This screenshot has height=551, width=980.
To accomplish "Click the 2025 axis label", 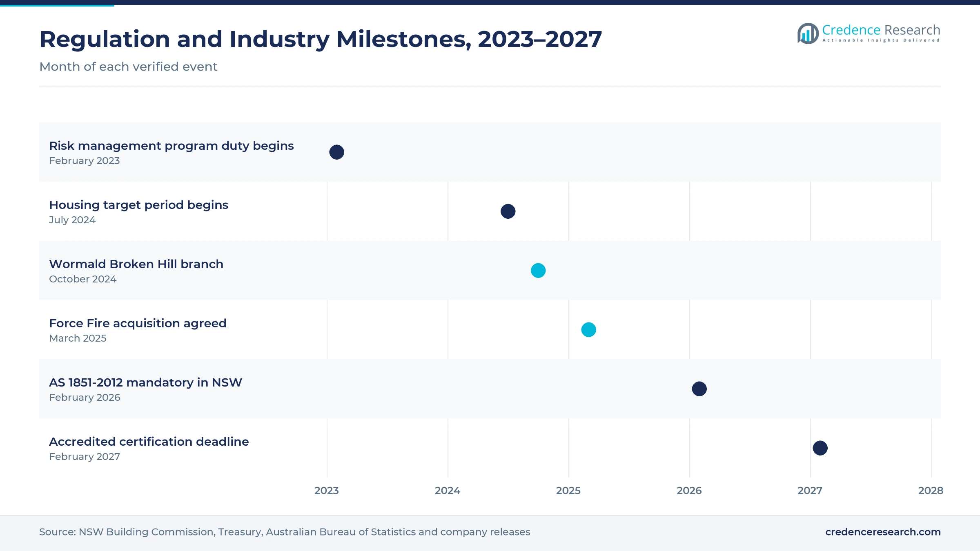I will [x=568, y=491].
